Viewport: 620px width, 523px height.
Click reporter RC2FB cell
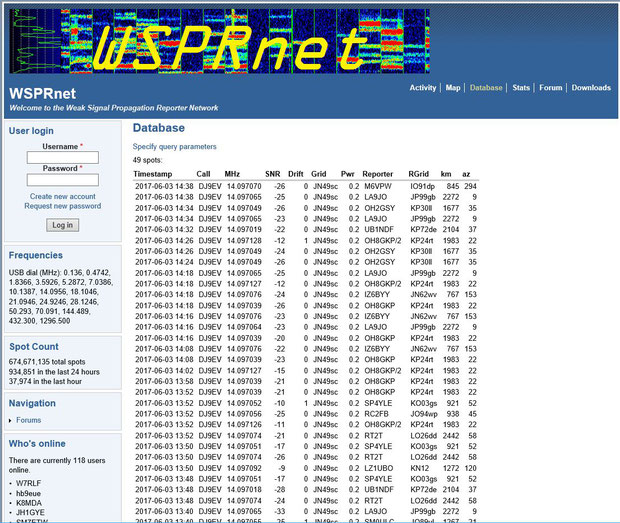[x=376, y=414]
